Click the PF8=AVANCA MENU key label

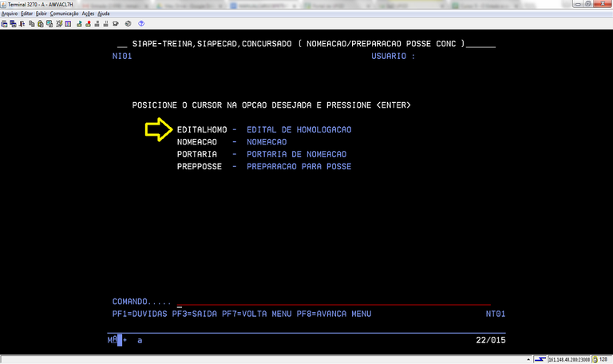pos(334,314)
